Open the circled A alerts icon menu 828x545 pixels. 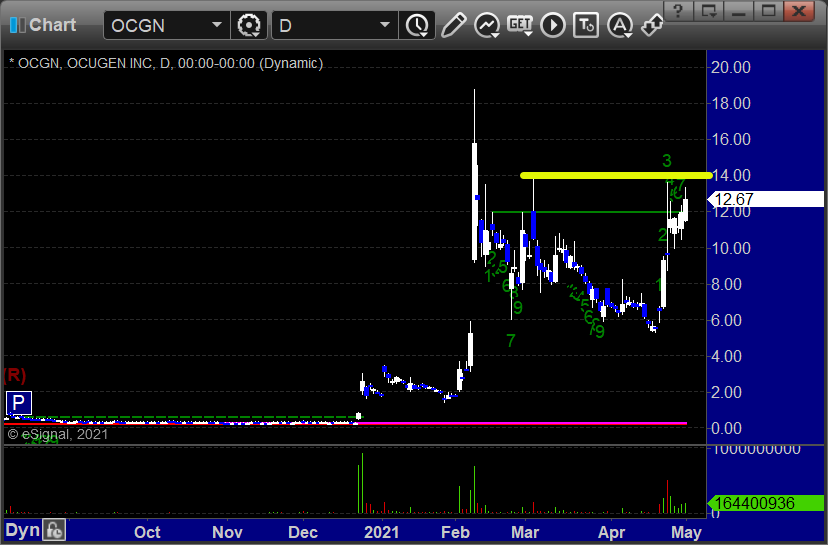(620, 25)
